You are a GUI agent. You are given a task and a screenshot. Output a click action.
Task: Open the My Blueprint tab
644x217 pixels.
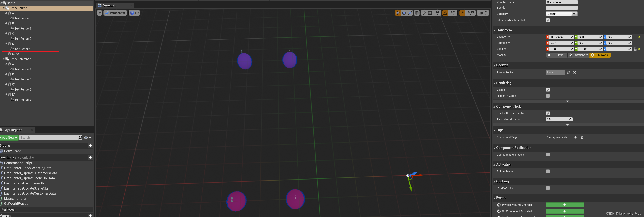click(x=13, y=130)
